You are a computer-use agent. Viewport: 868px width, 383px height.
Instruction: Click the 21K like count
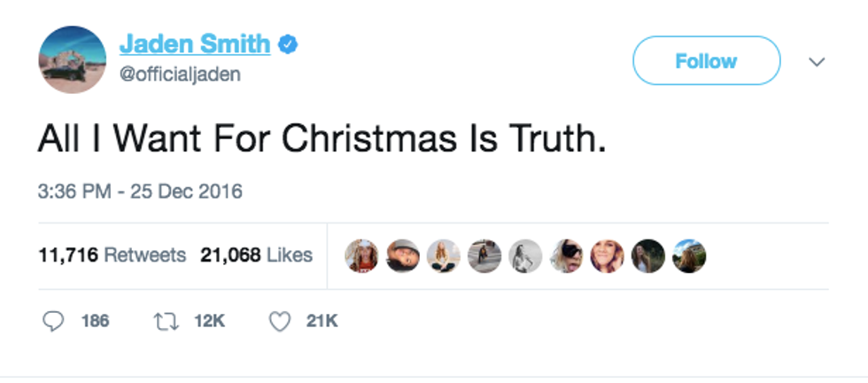pyautogui.click(x=322, y=322)
